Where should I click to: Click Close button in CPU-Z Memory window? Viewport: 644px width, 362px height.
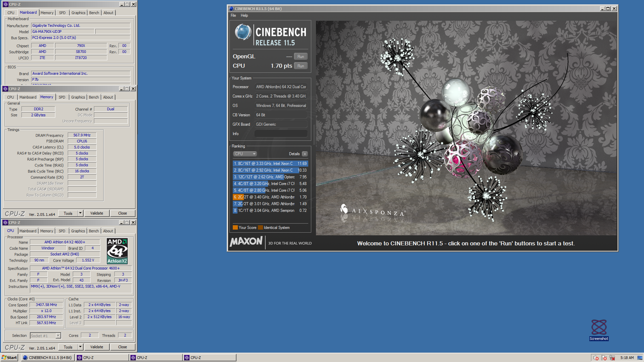point(122,213)
